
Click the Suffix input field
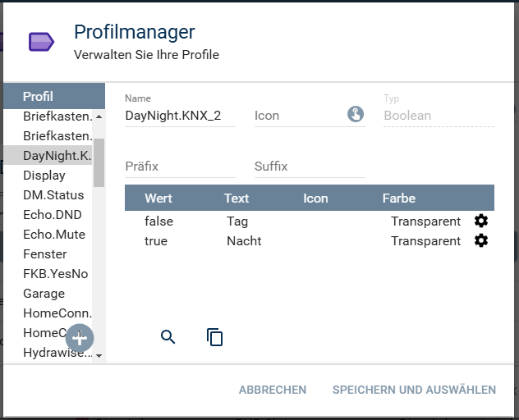pos(309,167)
